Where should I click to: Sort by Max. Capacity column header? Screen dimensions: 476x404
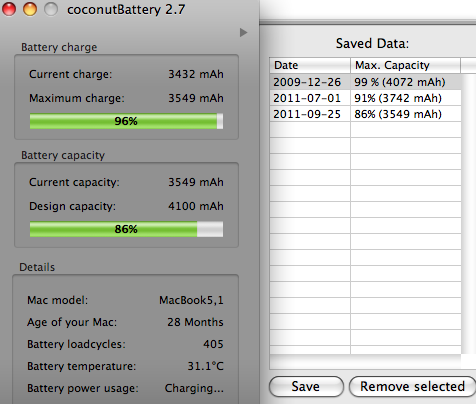405,65
